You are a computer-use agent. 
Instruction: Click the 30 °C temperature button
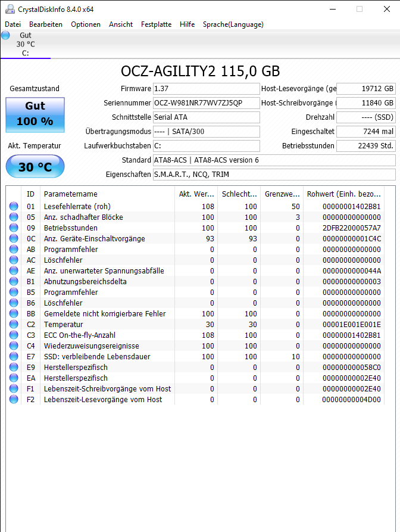(35, 167)
